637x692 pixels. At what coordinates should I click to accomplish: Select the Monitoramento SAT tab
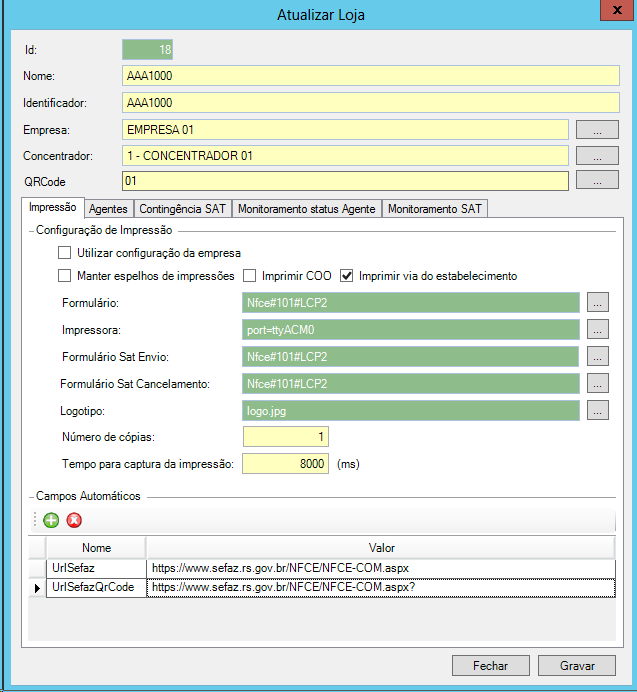434,209
